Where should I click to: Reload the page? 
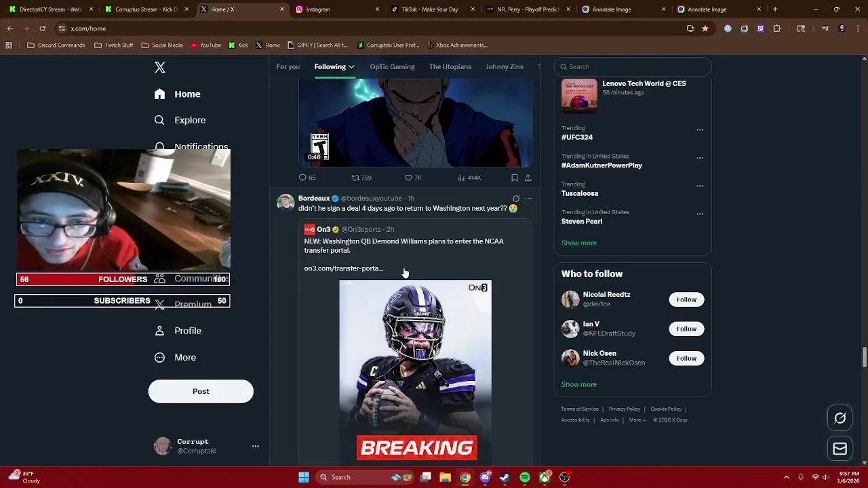tap(42, 28)
